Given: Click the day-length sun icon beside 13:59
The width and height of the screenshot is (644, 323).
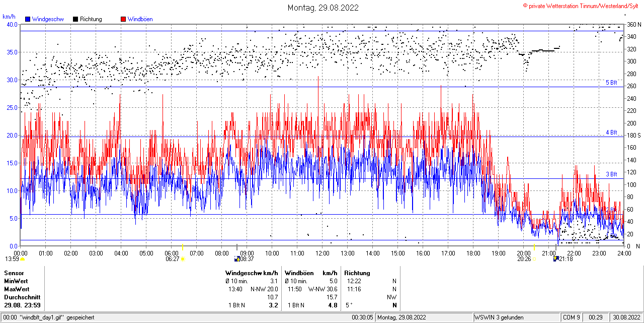Looking at the screenshot, I should (x=22, y=259).
